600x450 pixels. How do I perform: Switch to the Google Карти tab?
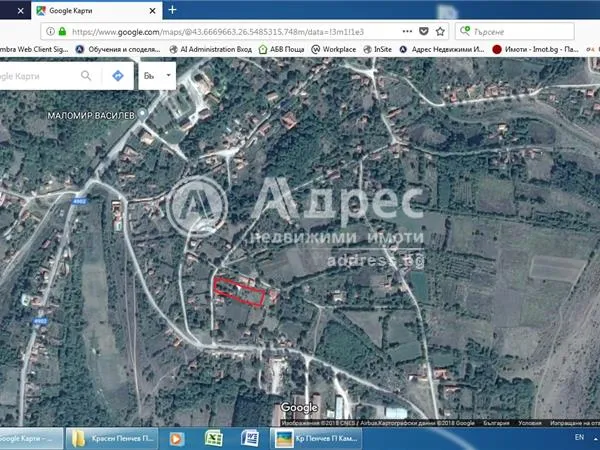tap(96, 11)
